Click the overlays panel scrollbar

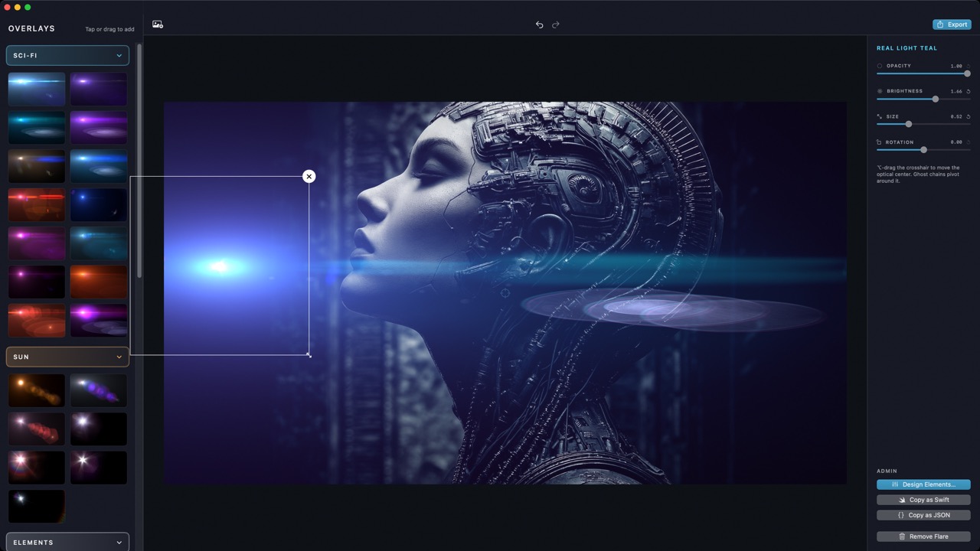[139, 161]
